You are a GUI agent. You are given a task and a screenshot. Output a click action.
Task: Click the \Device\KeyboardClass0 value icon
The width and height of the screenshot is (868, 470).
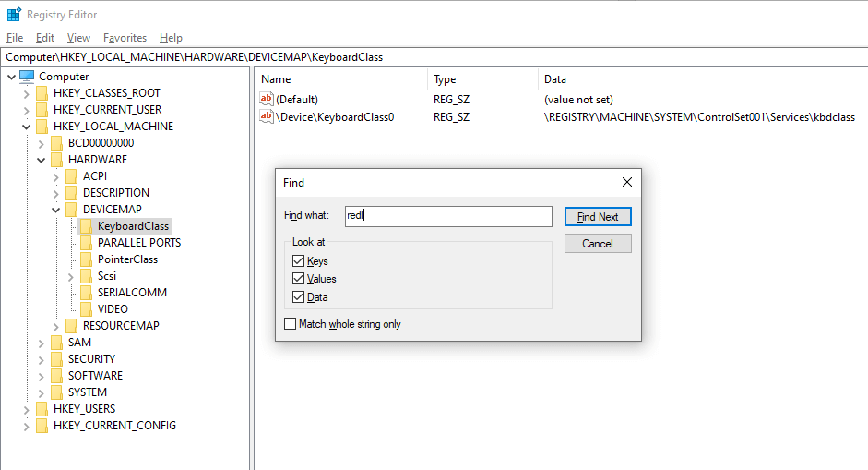tap(267, 117)
